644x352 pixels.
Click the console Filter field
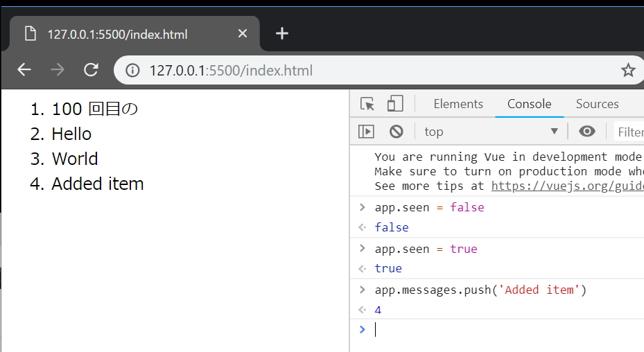coord(629,132)
